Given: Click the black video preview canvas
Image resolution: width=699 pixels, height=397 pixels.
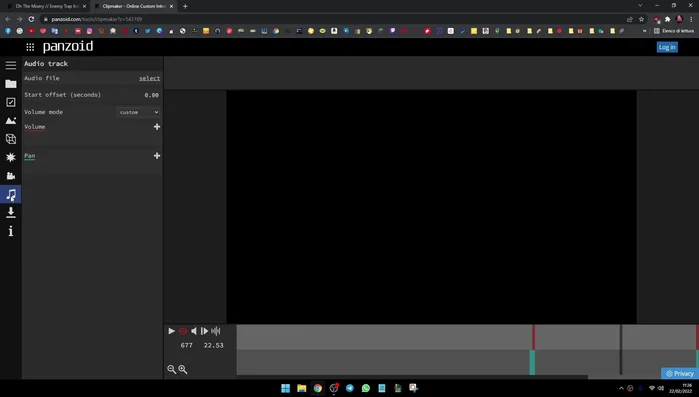Looking at the screenshot, I should point(432,207).
